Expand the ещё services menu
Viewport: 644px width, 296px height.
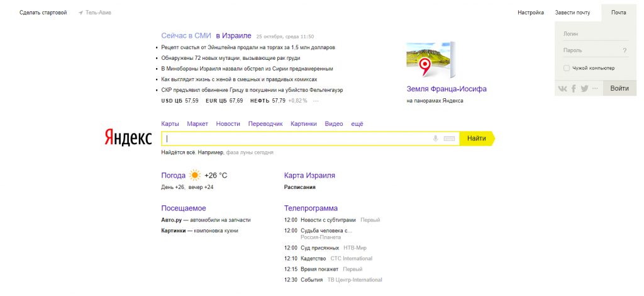[357, 123]
